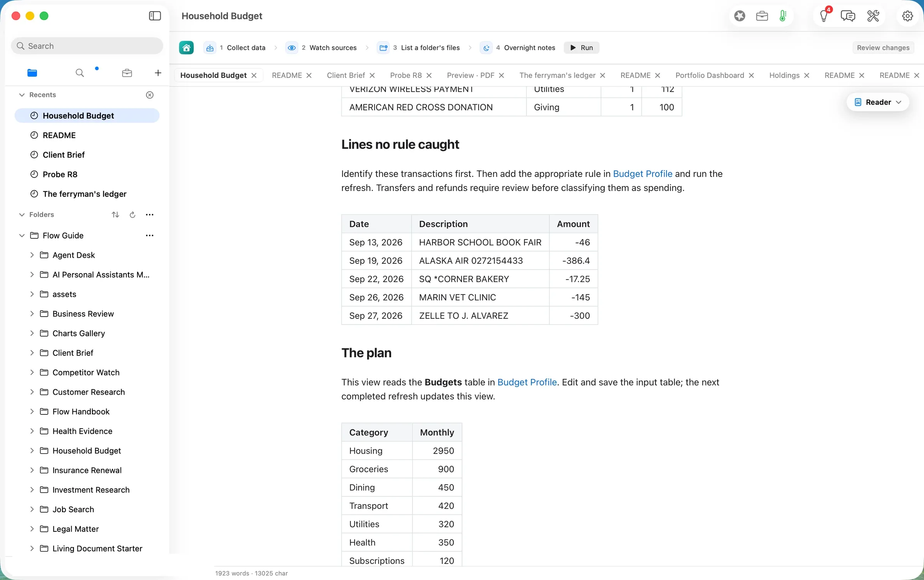Click the Run button
Image resolution: width=924 pixels, height=580 pixels.
(x=581, y=48)
